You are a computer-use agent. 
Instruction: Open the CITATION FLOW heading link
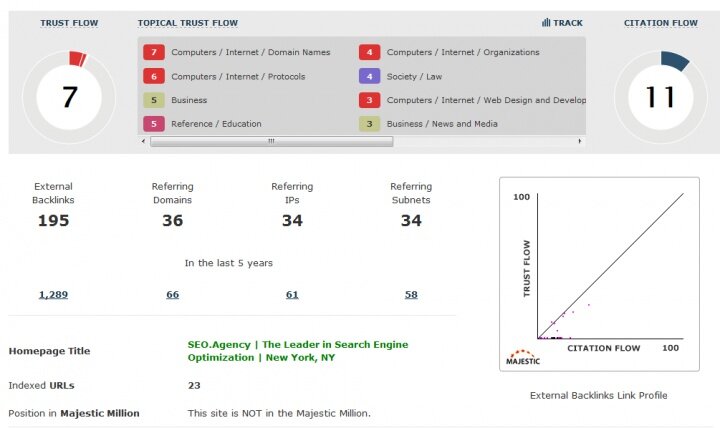[x=661, y=23]
